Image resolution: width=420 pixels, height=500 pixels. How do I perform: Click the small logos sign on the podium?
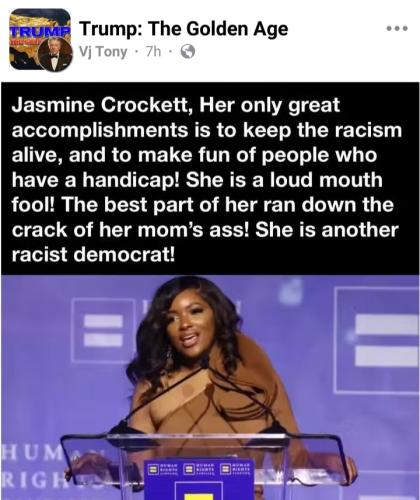tap(199, 469)
